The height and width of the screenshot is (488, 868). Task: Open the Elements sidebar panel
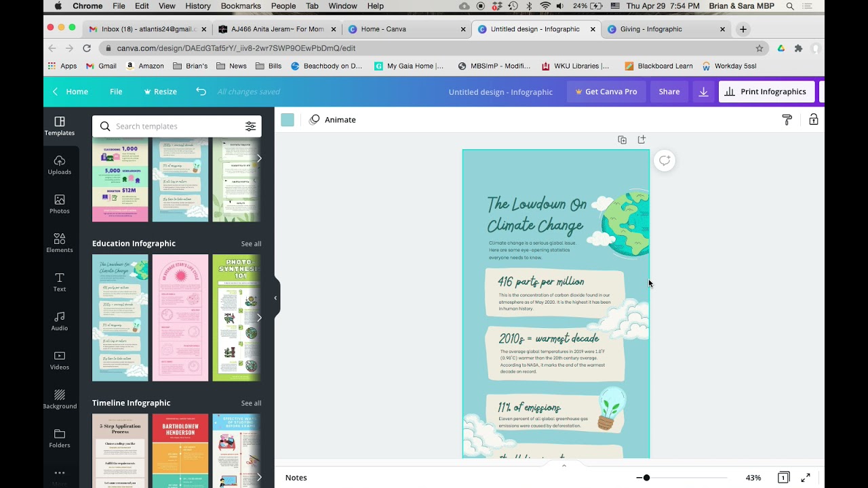click(60, 243)
